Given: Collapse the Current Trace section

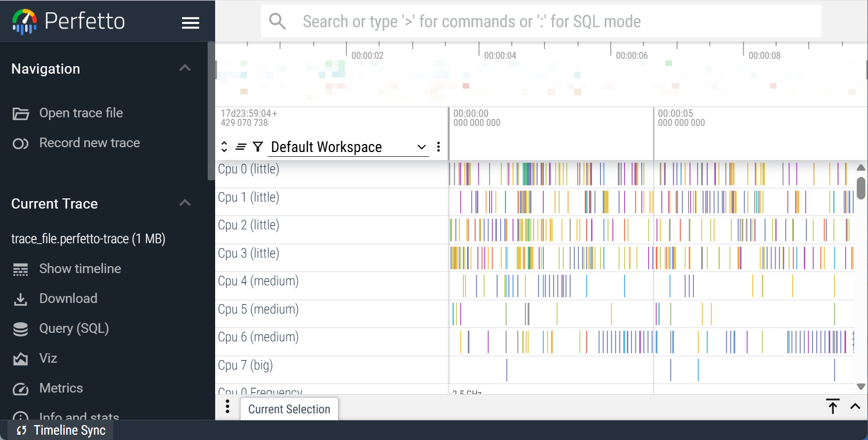Looking at the screenshot, I should 185,203.
